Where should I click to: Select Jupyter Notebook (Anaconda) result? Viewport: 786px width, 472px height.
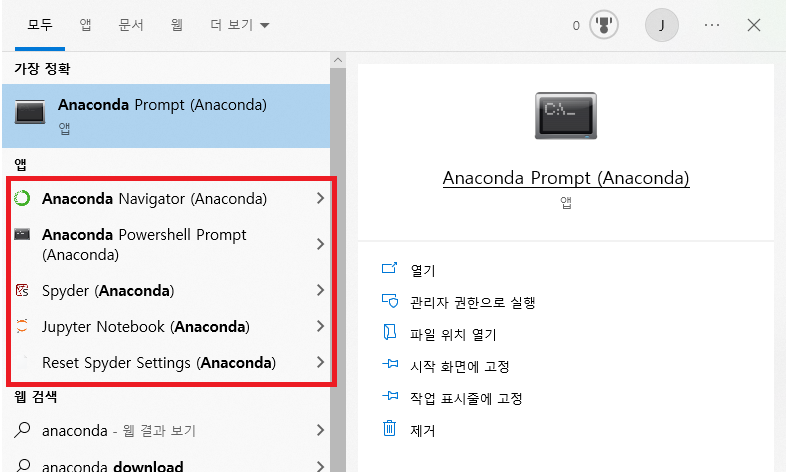tap(166, 326)
